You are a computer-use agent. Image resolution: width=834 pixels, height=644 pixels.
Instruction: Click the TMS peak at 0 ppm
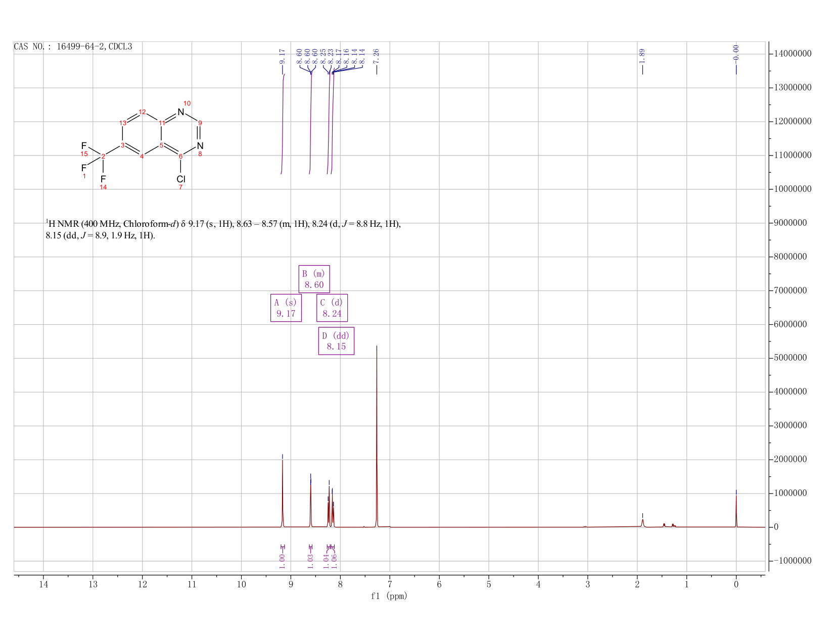736,510
